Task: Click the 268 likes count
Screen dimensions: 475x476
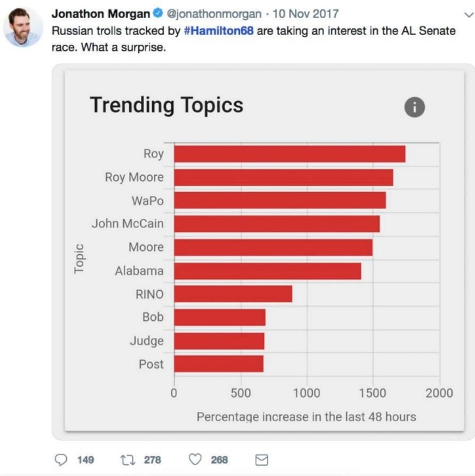Action: [219, 460]
